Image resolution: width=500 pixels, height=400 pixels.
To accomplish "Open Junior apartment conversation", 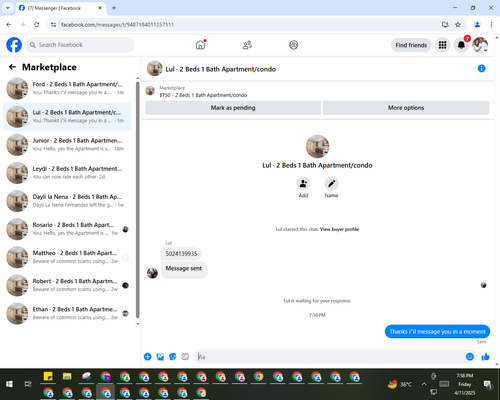I will pos(68,145).
